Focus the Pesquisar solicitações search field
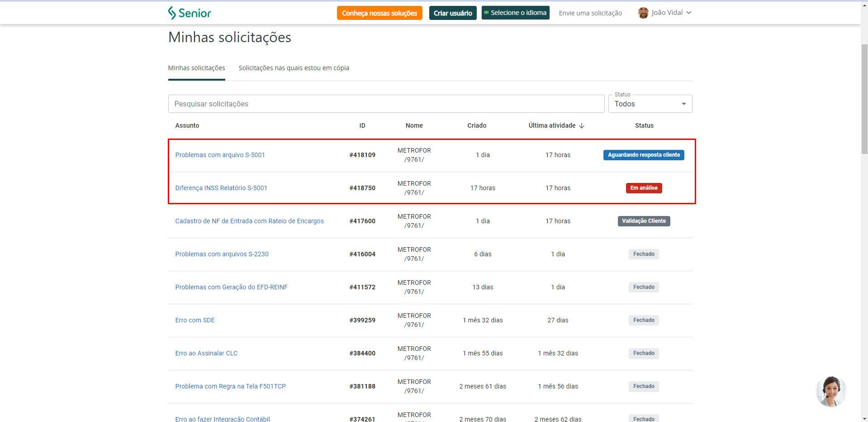This screenshot has width=868, height=422. tap(386, 104)
